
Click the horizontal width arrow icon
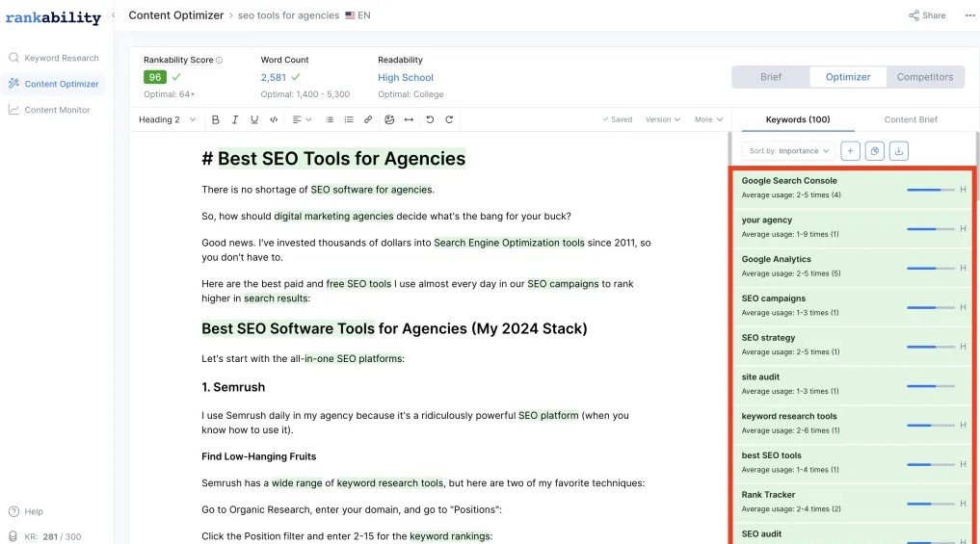click(409, 119)
